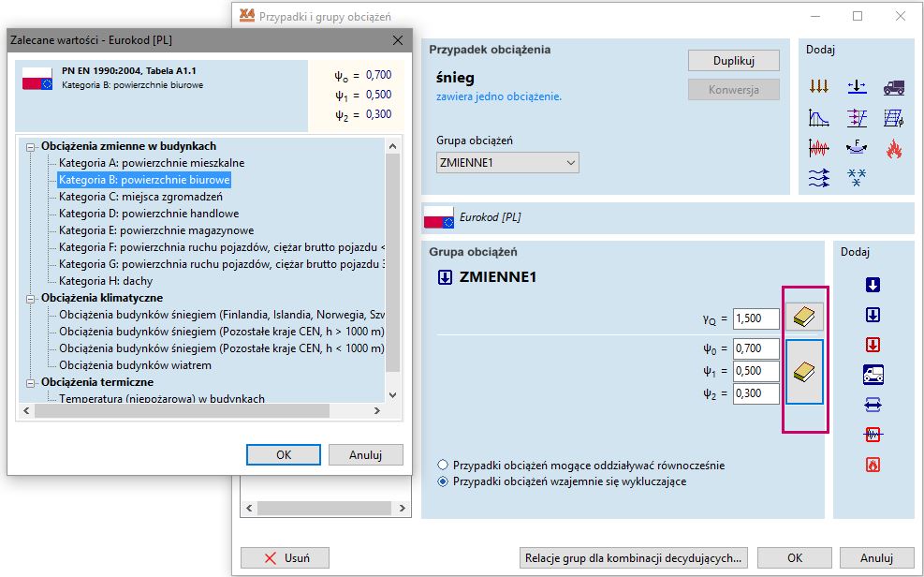Open the ZMIENNE1 load group dropdown

569,162
